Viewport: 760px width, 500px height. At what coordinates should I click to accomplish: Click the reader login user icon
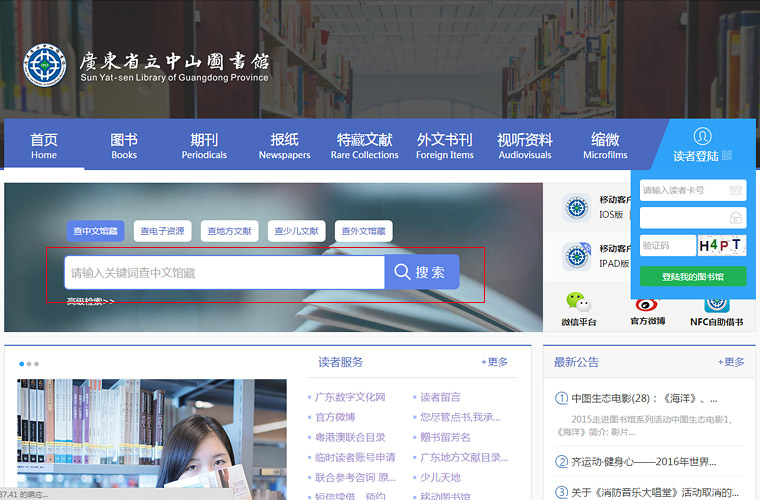pos(702,136)
